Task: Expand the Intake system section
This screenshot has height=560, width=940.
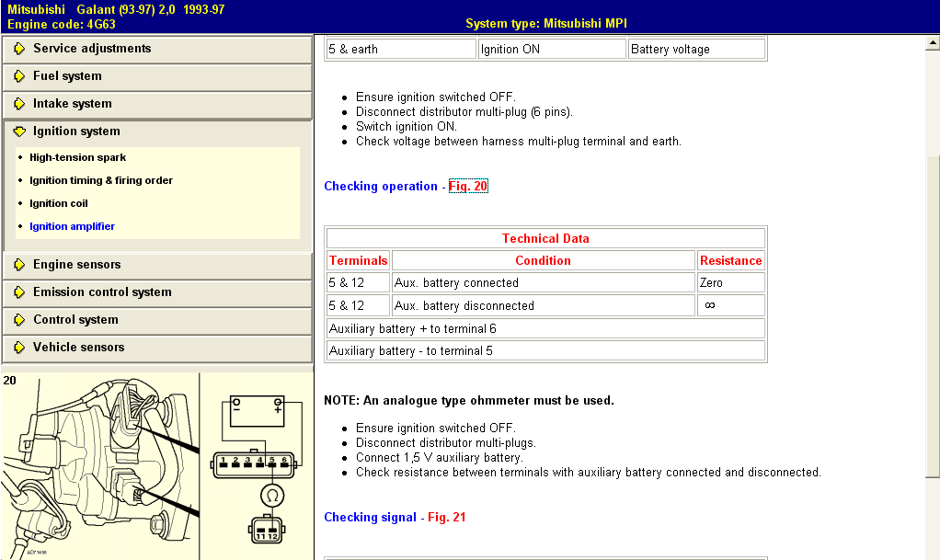Action: [157, 104]
